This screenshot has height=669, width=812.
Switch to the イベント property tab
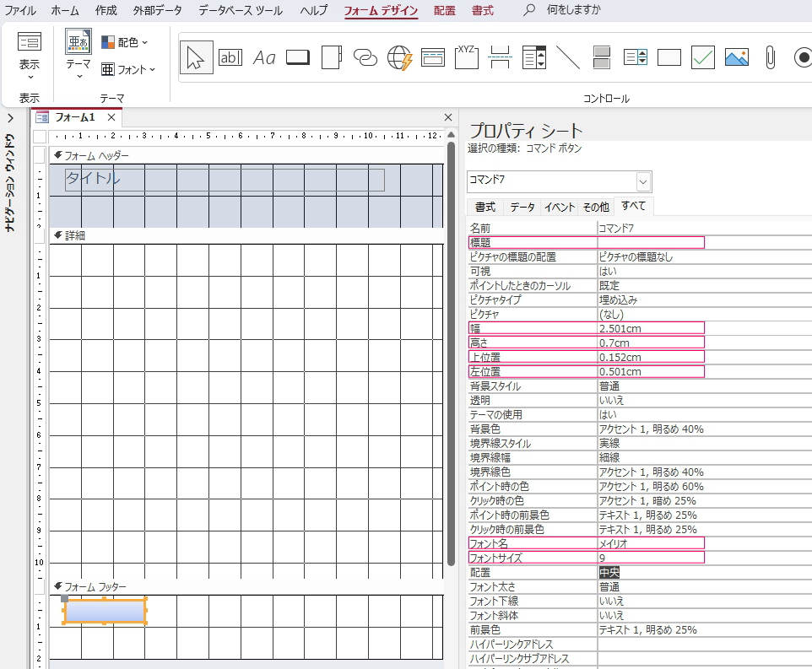click(x=559, y=207)
